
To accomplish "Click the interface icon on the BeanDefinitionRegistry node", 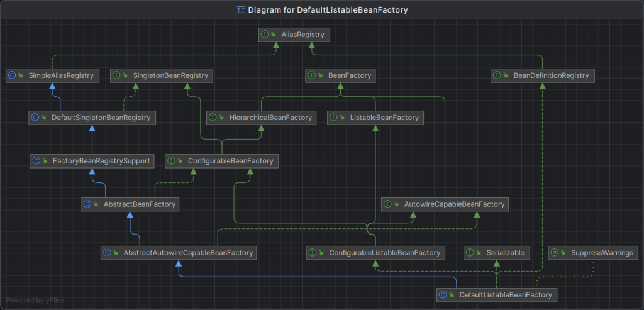I will [x=498, y=75].
